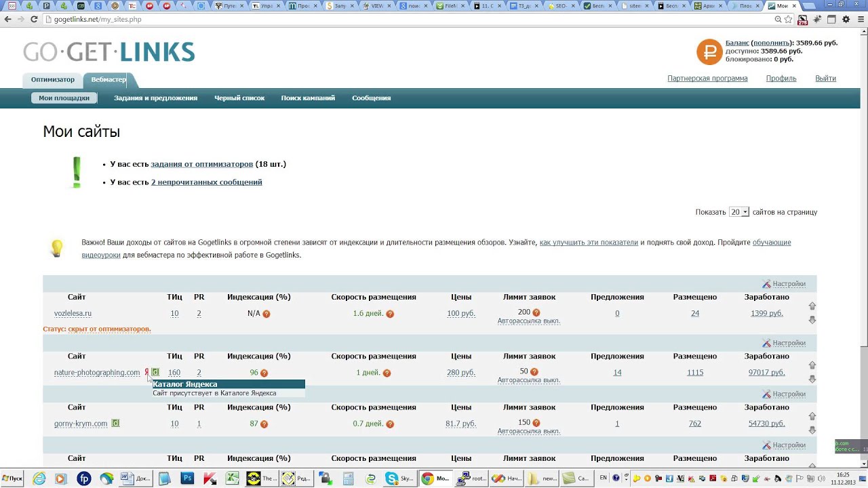The image size is (868, 488).
Task: Move nature-photographing.com up with arrow
Action: [x=812, y=365]
